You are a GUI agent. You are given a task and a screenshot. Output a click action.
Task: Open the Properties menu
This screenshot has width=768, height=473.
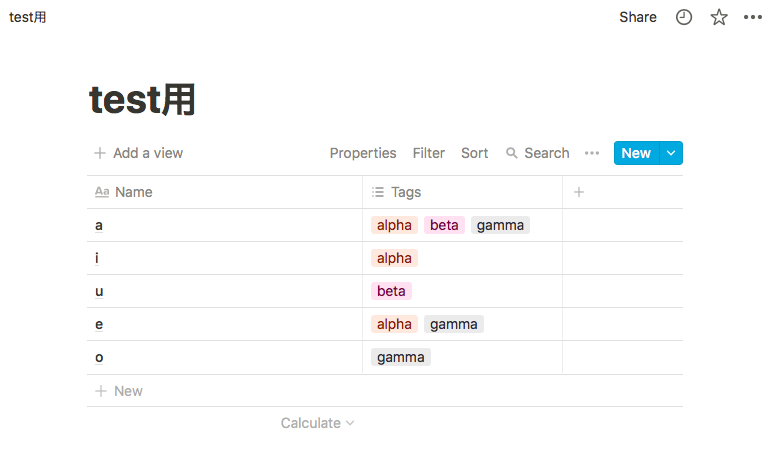tap(363, 153)
